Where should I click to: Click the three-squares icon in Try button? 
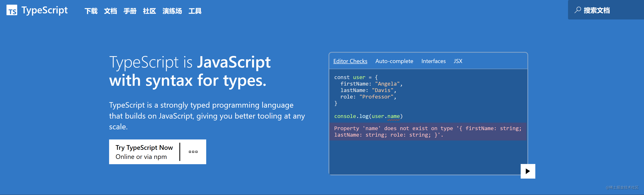click(x=193, y=152)
